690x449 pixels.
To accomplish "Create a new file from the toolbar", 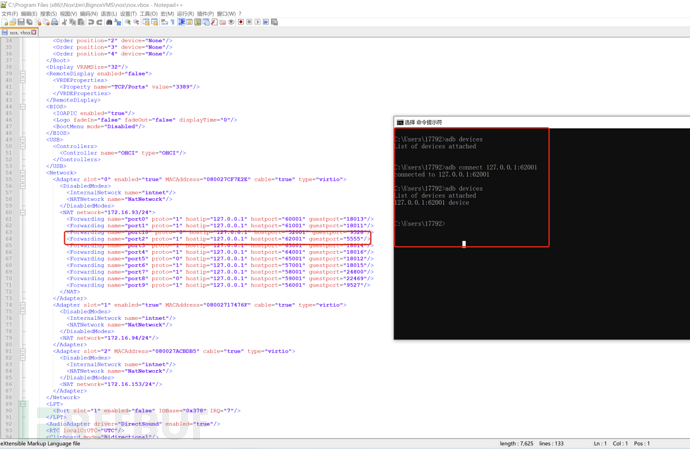I will [5, 22].
